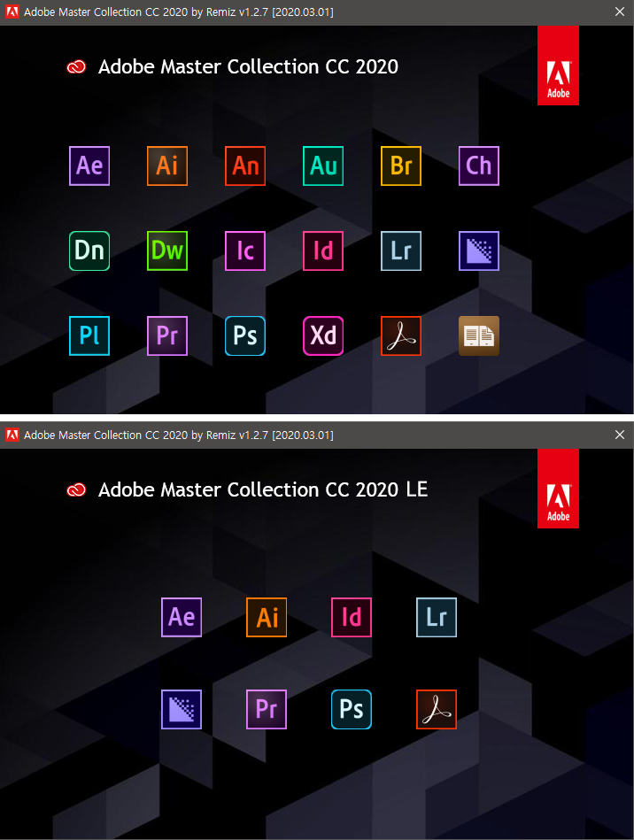Pick the Adobe XD icon
The width and height of the screenshot is (634, 840).
point(323,335)
